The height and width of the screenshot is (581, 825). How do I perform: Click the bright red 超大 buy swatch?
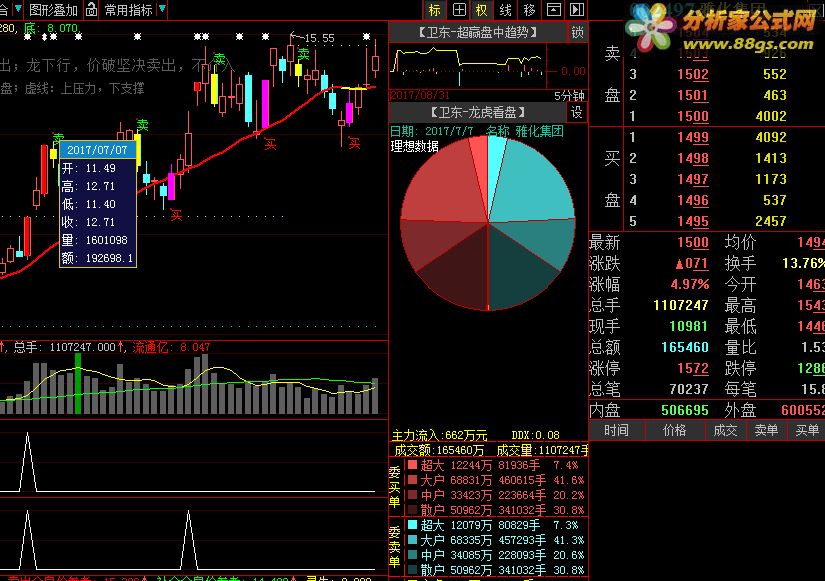412,465
